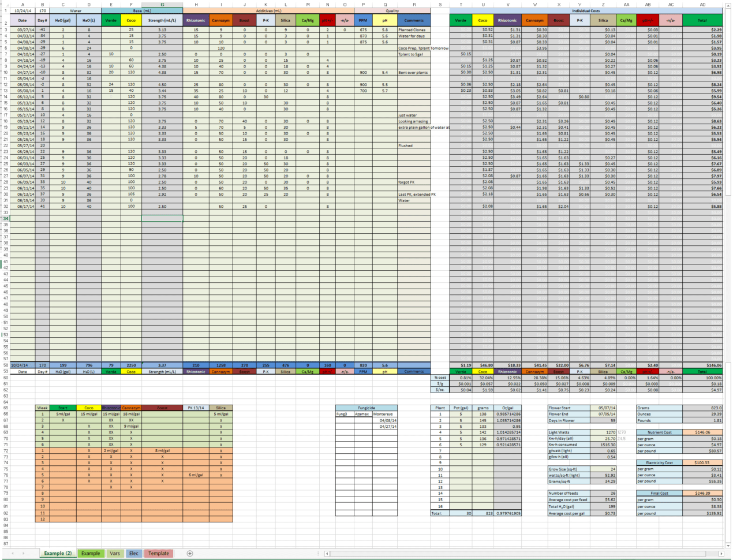The height and width of the screenshot is (560, 733).
Task: Select column AD header
Action: click(702, 5)
